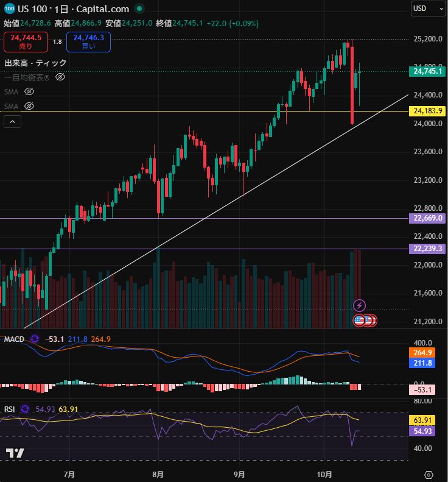Open the USD currency dropdown

point(428,8)
